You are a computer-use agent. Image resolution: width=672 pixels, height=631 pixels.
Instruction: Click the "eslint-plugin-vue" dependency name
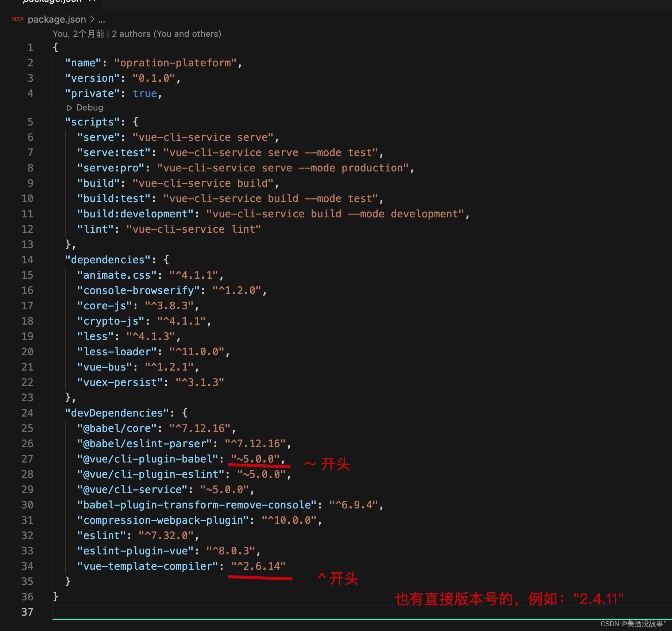click(x=136, y=551)
